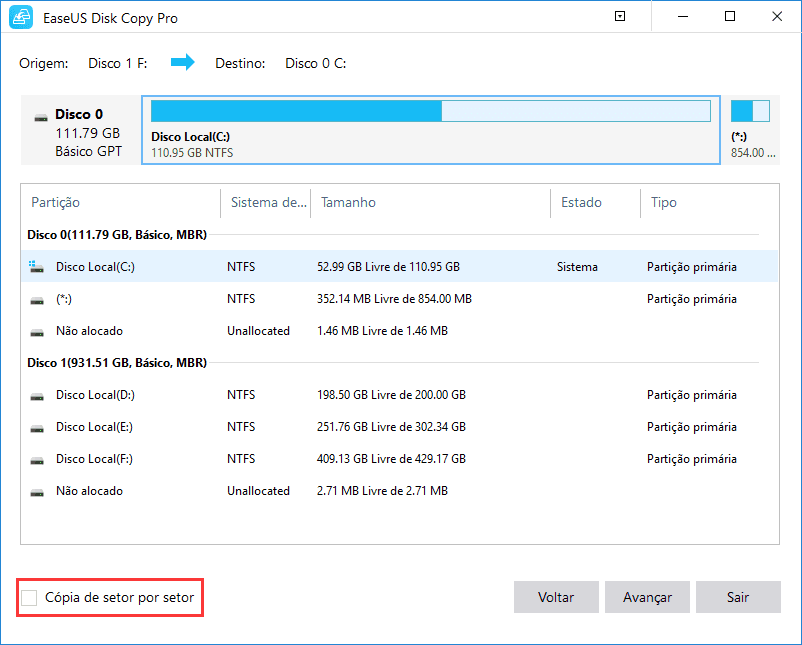Viewport: 802px width, 645px height.
Task: Enable the Cópia de setor por setor checkbox
Action: click(x=29, y=597)
